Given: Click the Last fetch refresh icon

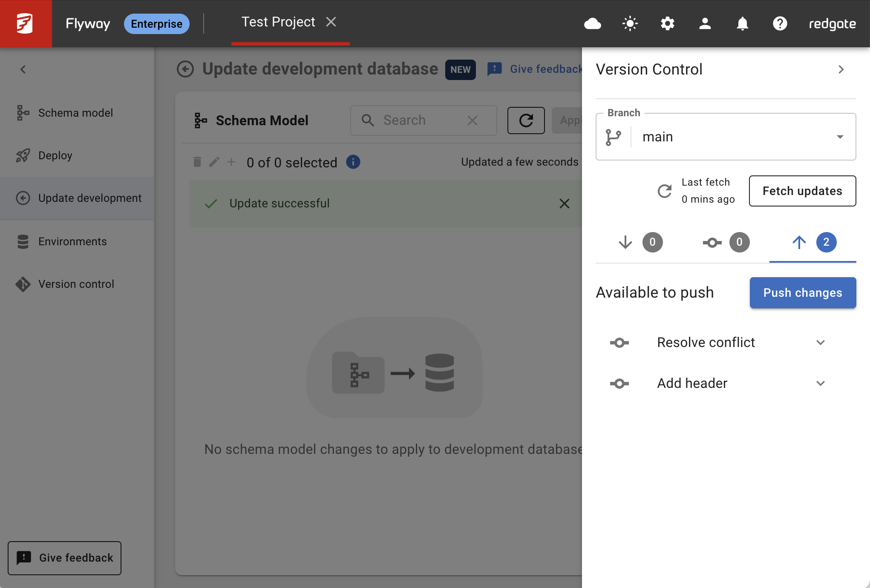Looking at the screenshot, I should (665, 191).
